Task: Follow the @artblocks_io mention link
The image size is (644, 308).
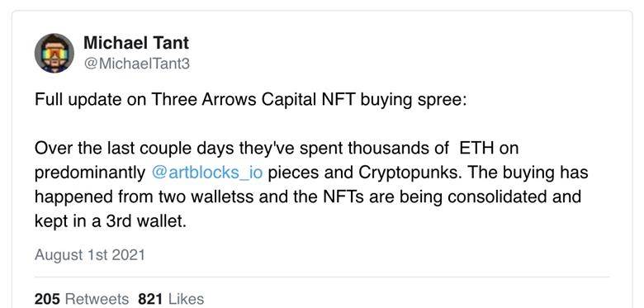Action: click(206, 173)
